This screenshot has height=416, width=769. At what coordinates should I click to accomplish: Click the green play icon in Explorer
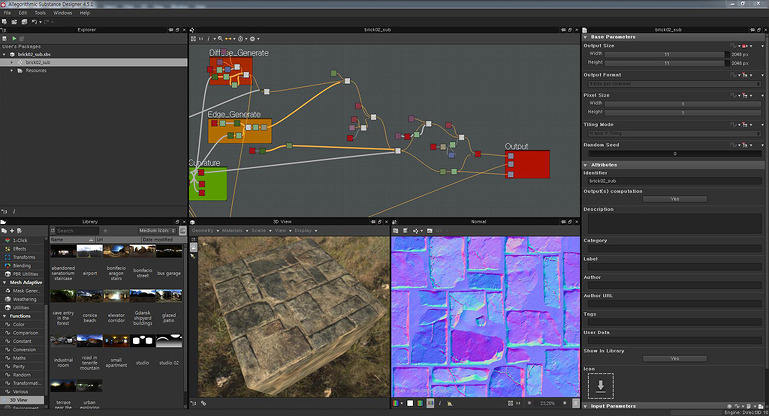pos(14,38)
